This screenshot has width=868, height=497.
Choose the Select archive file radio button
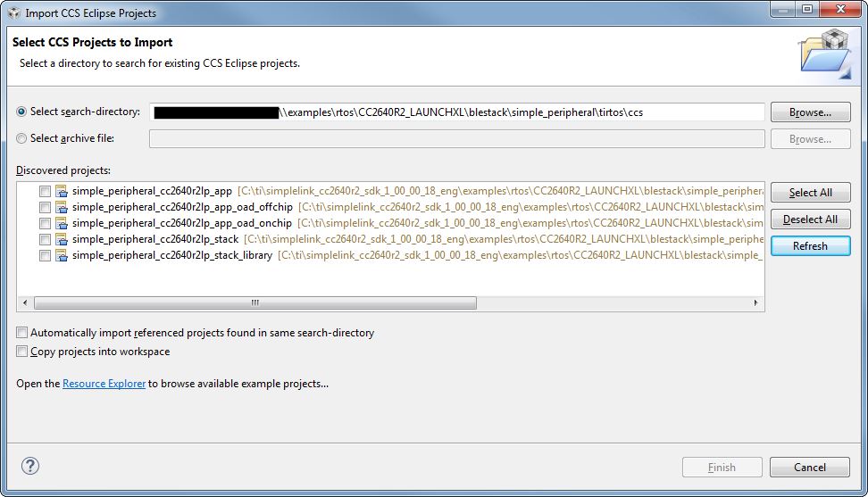(22, 138)
